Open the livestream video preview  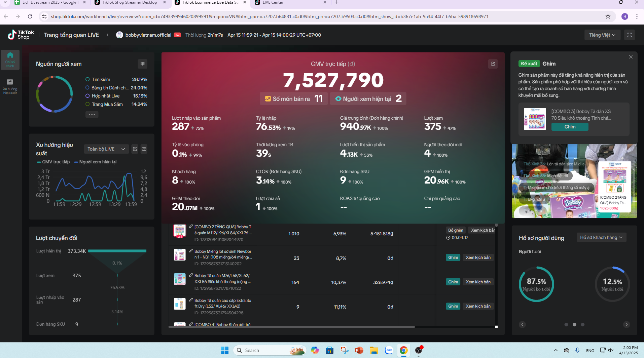pos(574,181)
